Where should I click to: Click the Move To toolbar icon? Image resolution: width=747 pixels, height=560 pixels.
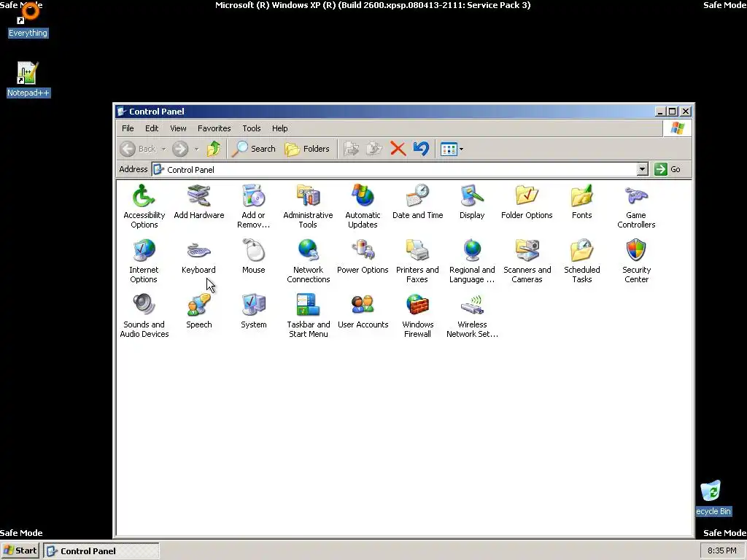click(x=352, y=149)
